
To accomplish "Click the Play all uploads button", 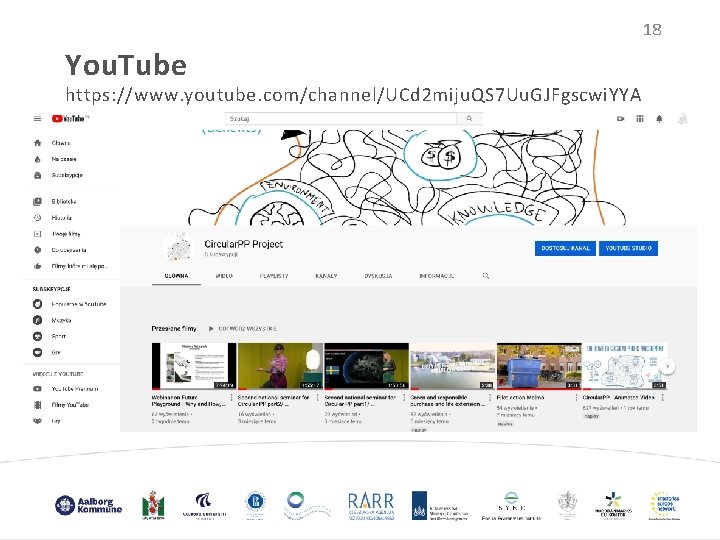I will pos(242,328).
